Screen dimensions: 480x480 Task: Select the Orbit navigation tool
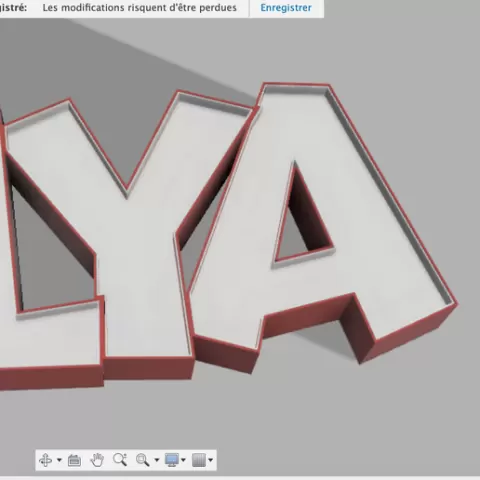click(45, 460)
